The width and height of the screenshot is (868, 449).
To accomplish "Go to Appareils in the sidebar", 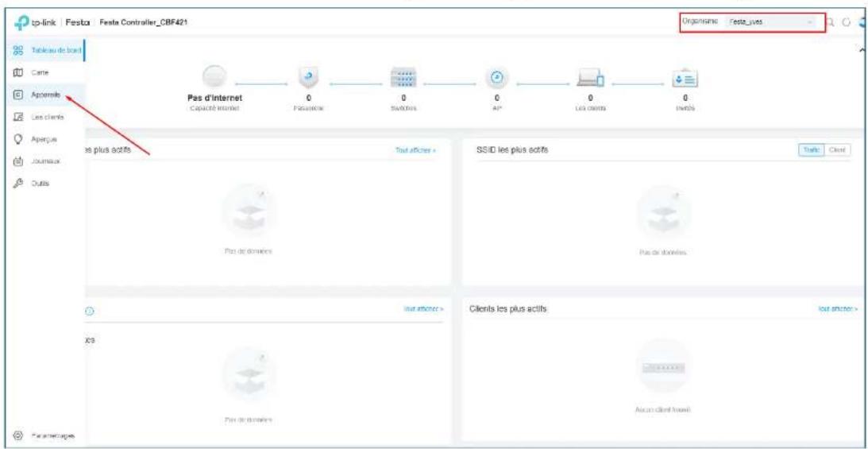I will tap(44, 95).
